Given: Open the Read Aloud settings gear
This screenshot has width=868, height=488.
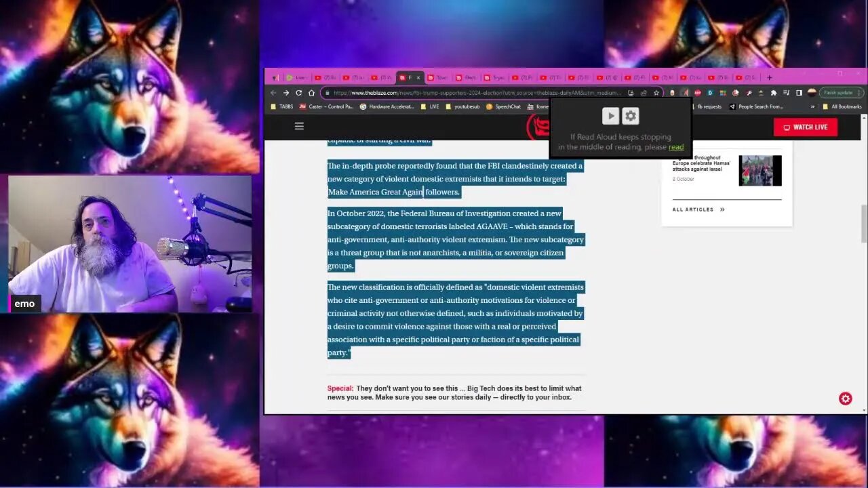Looking at the screenshot, I should point(631,116).
